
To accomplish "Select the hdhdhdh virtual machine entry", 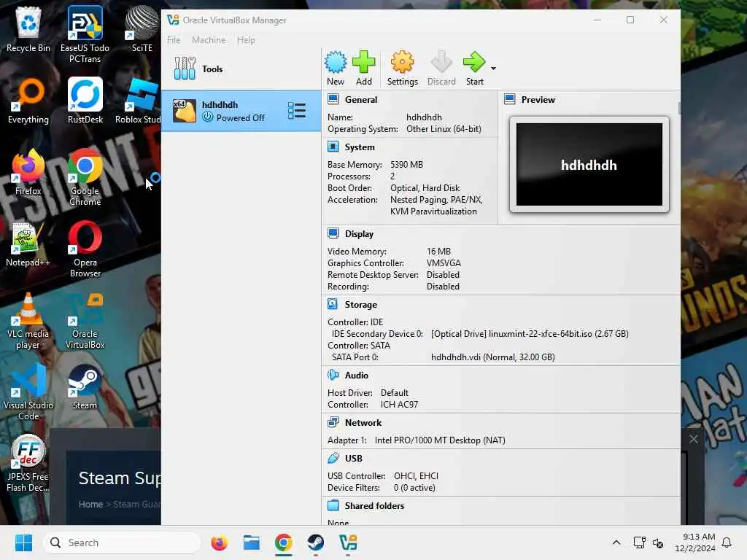I will pyautogui.click(x=241, y=111).
